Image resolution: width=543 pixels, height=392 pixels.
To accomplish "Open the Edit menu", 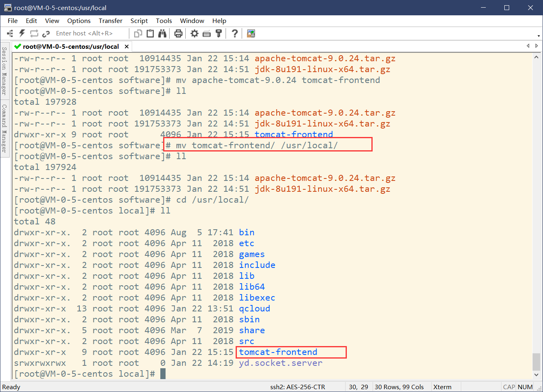I will (31, 21).
